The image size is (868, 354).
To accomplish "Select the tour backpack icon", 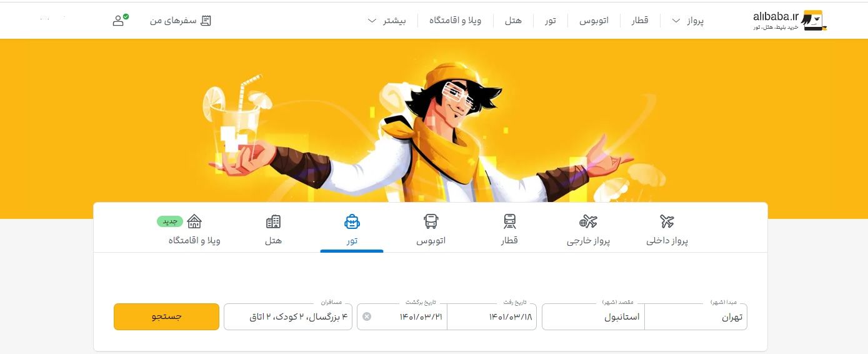I will 352,221.
